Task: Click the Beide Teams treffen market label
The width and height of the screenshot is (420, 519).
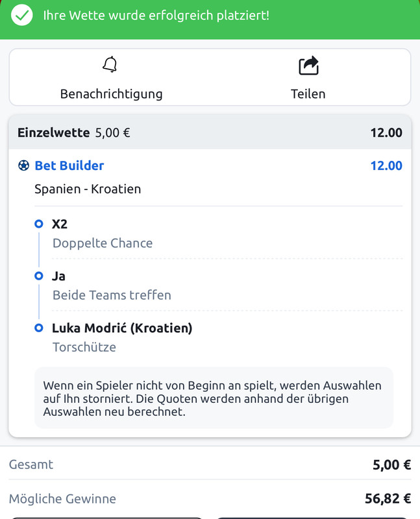Action: click(x=112, y=295)
